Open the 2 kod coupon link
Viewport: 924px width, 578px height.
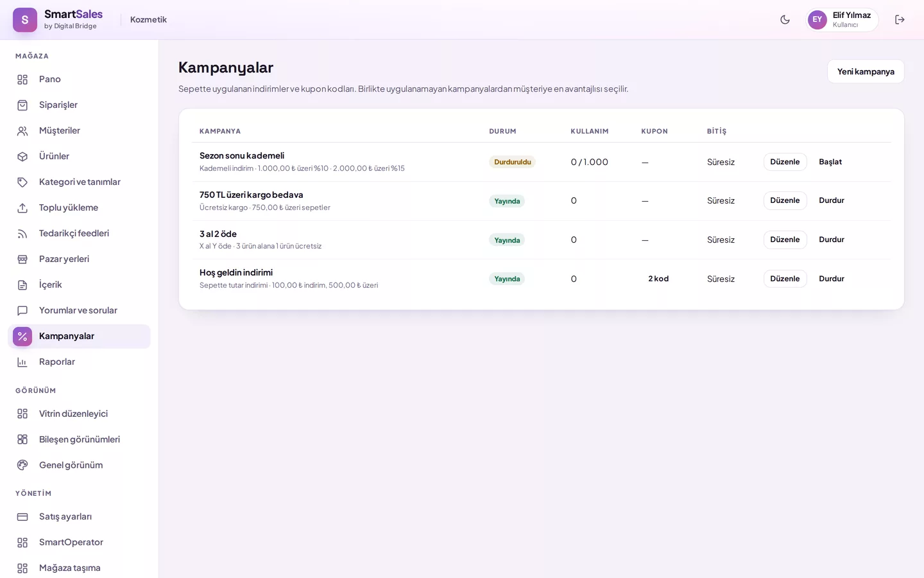(x=658, y=279)
